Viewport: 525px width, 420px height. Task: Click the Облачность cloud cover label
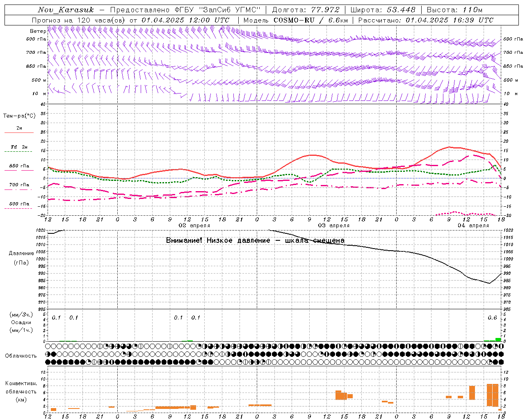pos(21,356)
